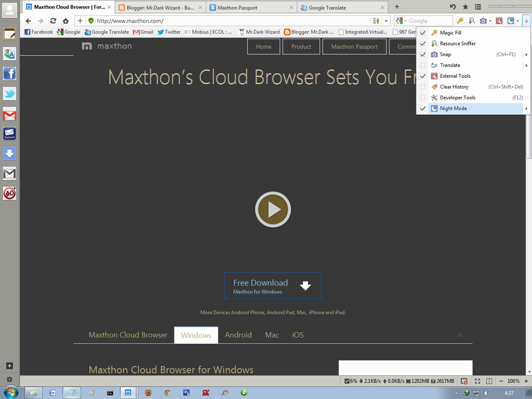Check the Developer Tools checkbox
This screenshot has height=399, width=532.
423,98
